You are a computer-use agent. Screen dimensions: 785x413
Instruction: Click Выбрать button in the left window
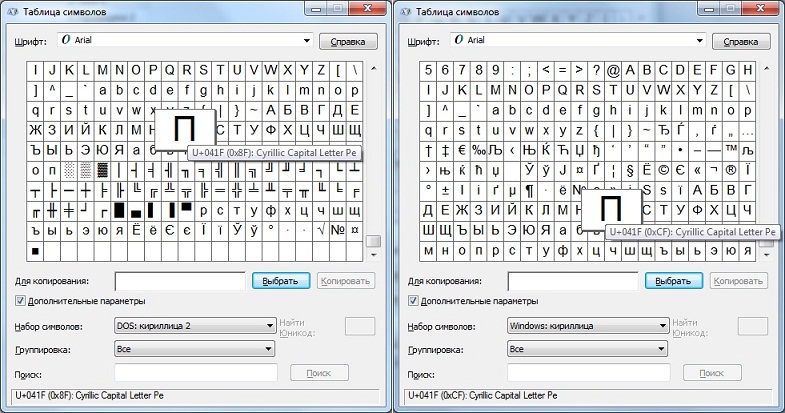(x=281, y=281)
